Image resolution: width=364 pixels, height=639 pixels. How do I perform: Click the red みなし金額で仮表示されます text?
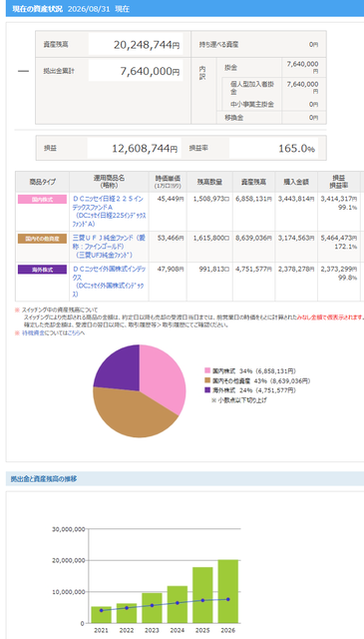tap(329, 318)
